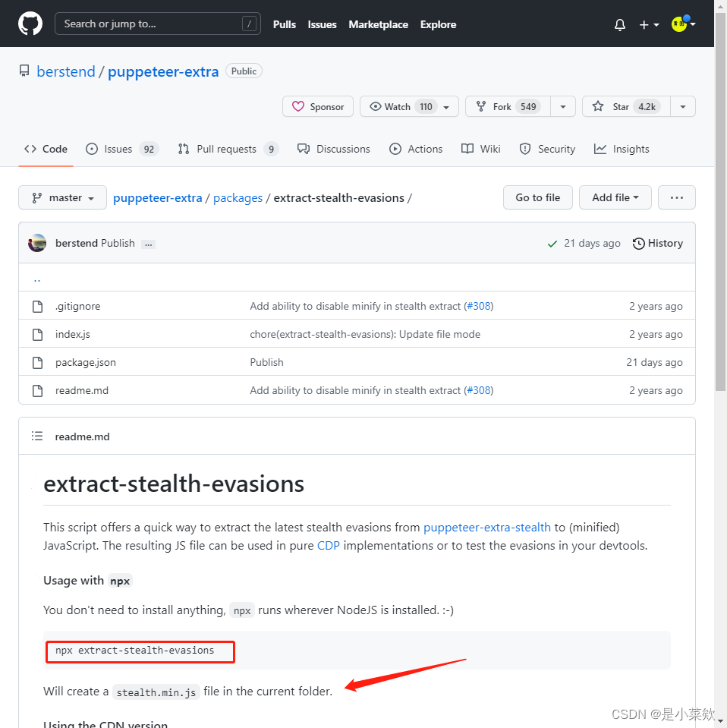
Task: Click the extract-stealth-evasions readme heading
Action: click(174, 484)
